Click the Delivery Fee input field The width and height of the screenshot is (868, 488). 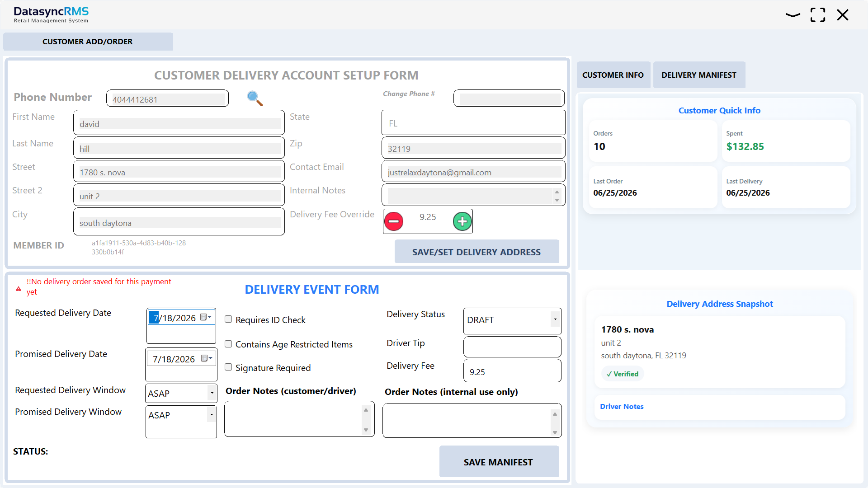(x=512, y=371)
